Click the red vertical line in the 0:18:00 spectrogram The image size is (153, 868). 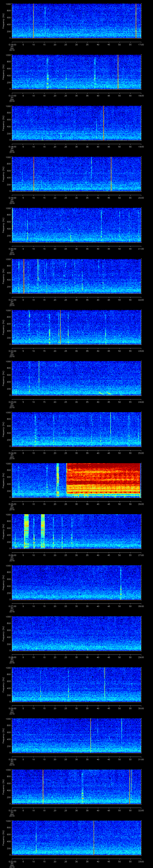pos(104,123)
